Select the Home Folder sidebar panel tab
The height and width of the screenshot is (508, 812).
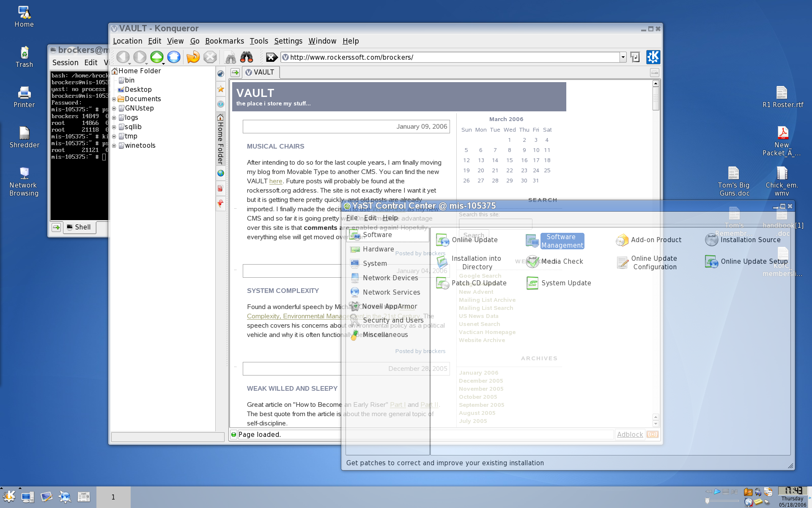tap(220, 139)
